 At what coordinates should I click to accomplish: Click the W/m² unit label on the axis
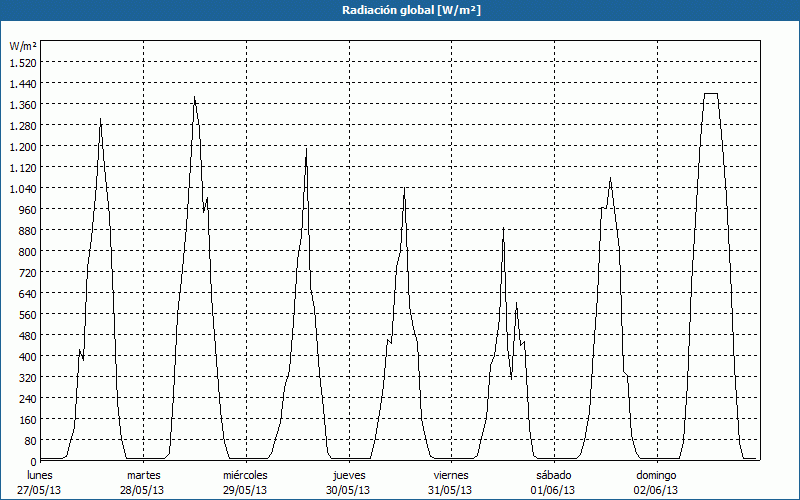coord(23,46)
